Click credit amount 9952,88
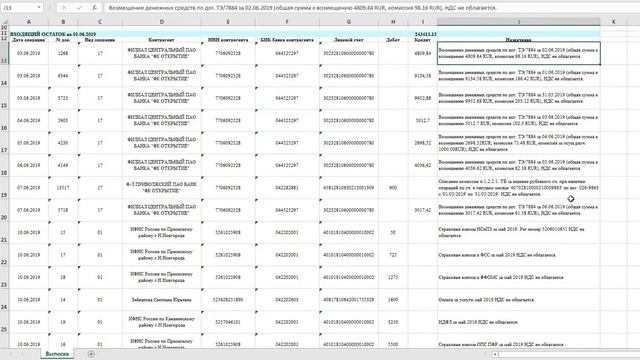 pyautogui.click(x=422, y=98)
